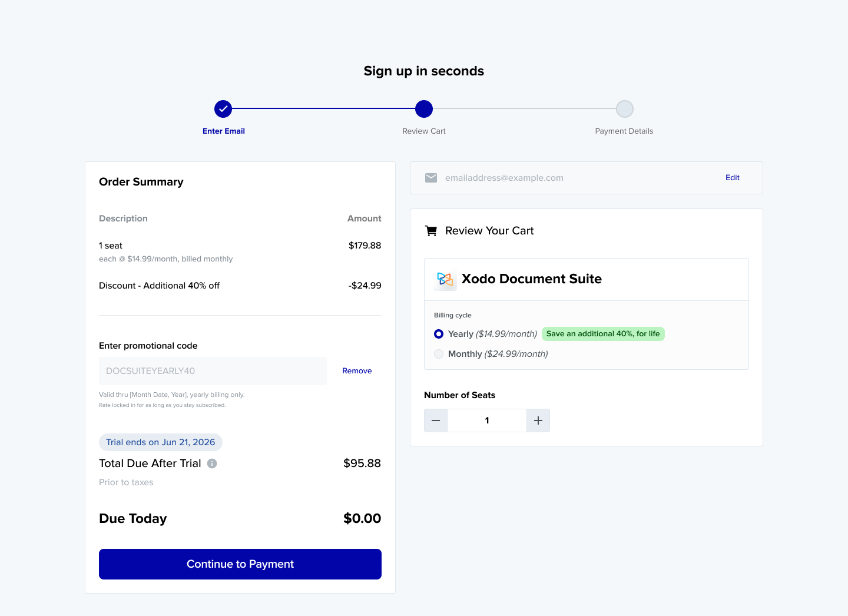This screenshot has width=848, height=616.
Task: Click the 'Due Today' label
Action: tap(133, 518)
